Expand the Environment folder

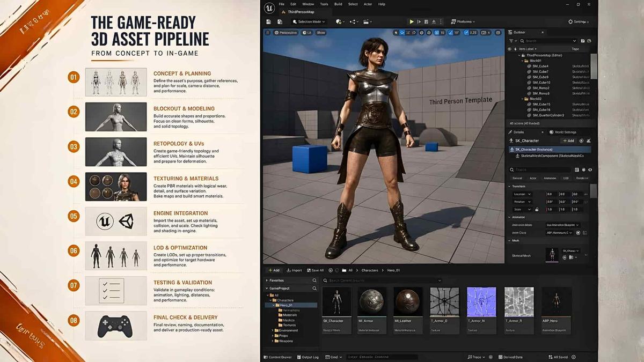pos(273,330)
